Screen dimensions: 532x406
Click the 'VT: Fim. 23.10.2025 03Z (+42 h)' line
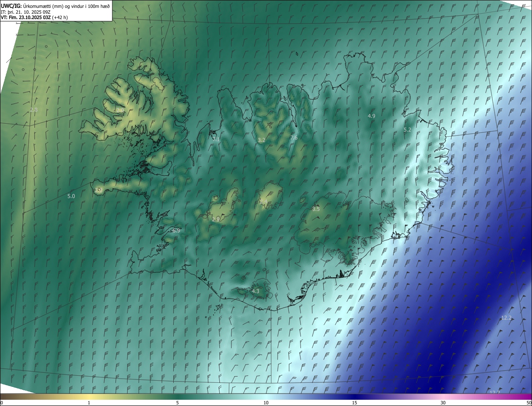click(34, 17)
